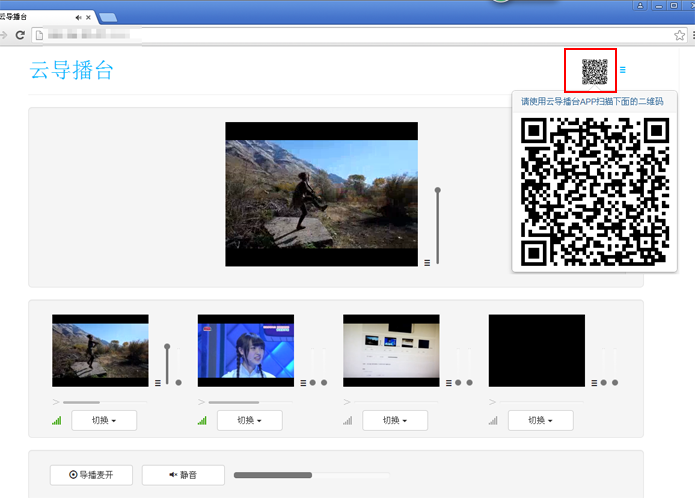Adjust the main preview vertical volume slider

[437, 226]
